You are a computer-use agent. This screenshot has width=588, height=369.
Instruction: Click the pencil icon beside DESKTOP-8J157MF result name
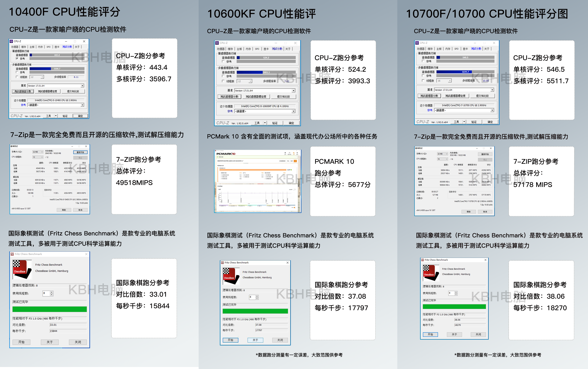(x=243, y=161)
